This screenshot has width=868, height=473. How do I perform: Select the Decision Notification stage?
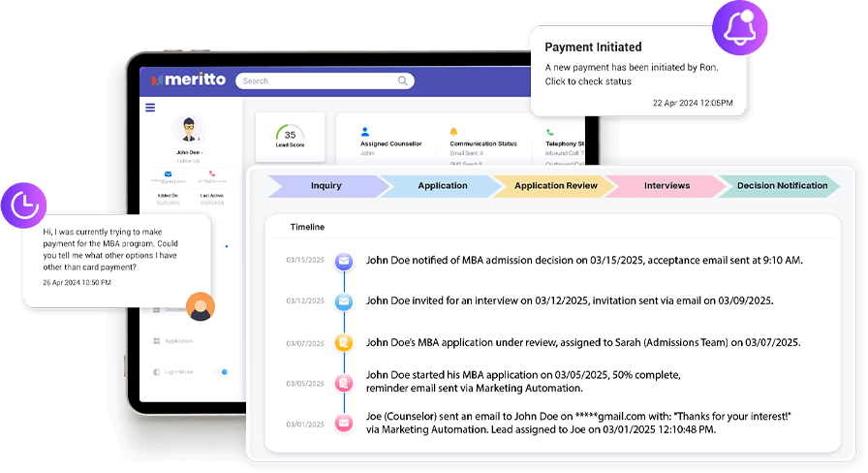782,185
